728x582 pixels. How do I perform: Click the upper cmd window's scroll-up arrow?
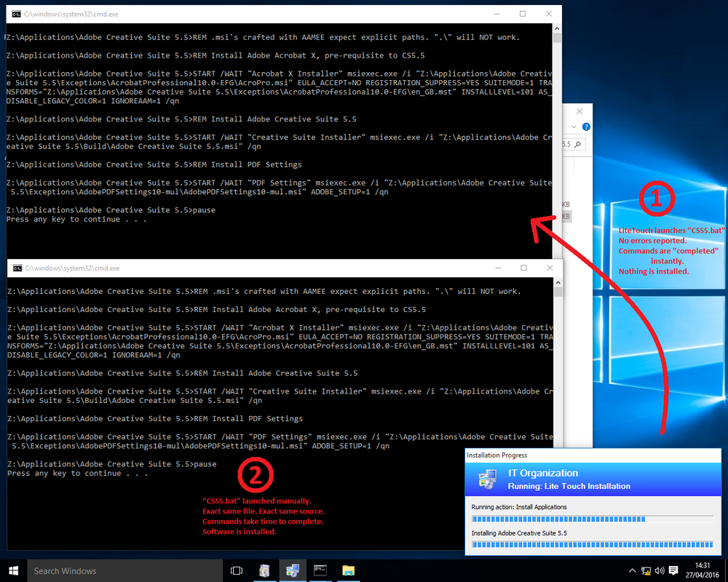(557, 28)
